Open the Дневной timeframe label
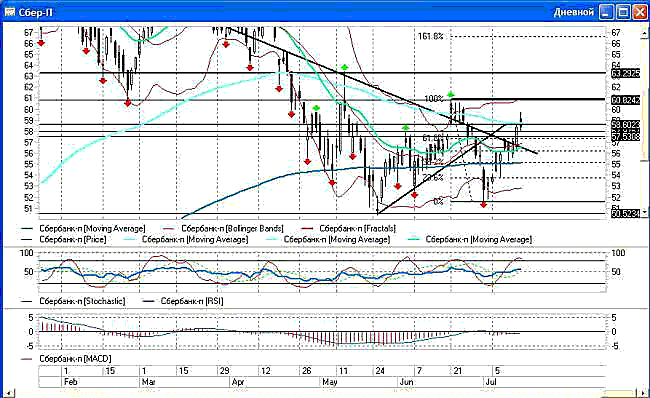 pyautogui.click(x=574, y=12)
